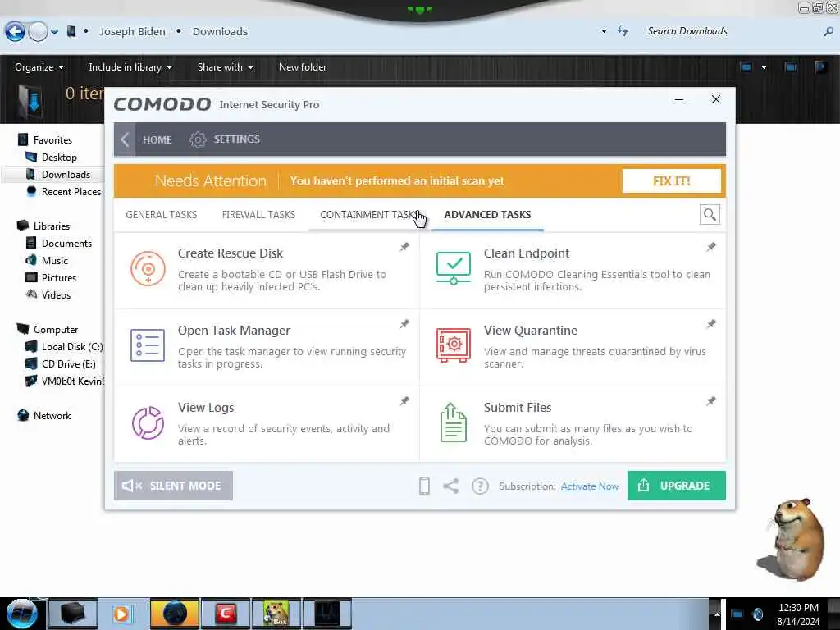Click the change view icon in Explorer

point(746,67)
